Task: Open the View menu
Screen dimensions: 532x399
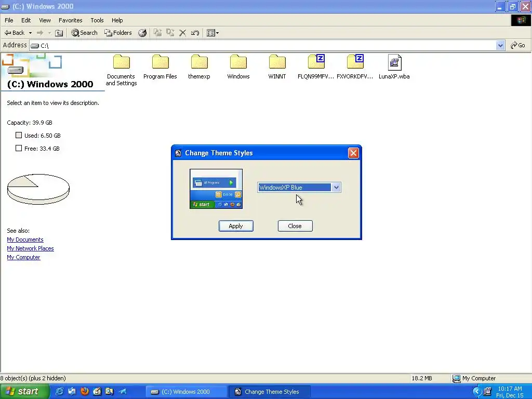Action: click(45, 20)
